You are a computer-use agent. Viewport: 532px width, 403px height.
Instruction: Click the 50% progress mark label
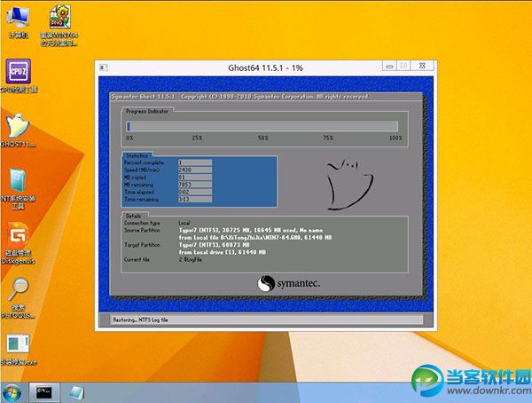(x=263, y=138)
